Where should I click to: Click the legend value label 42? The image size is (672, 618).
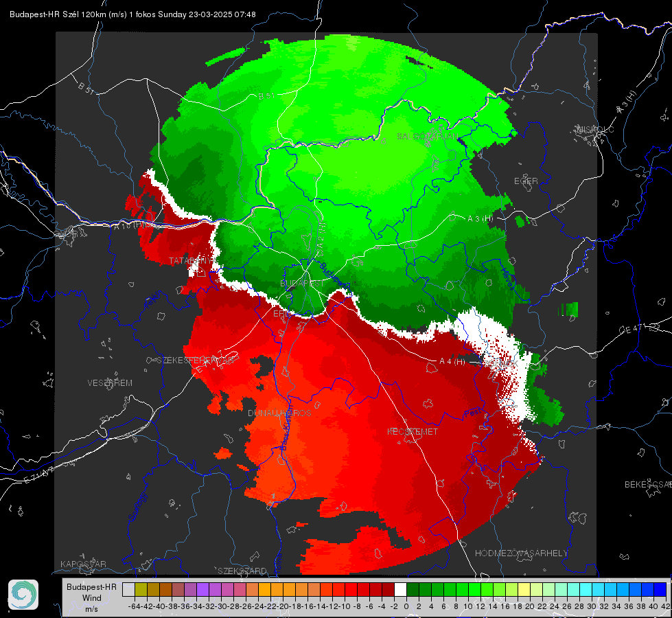(666, 606)
